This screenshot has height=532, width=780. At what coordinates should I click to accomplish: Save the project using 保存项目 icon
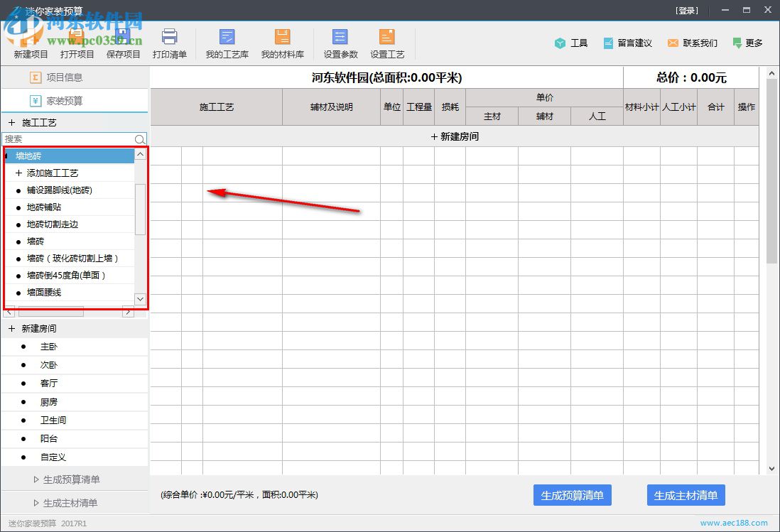point(122,43)
